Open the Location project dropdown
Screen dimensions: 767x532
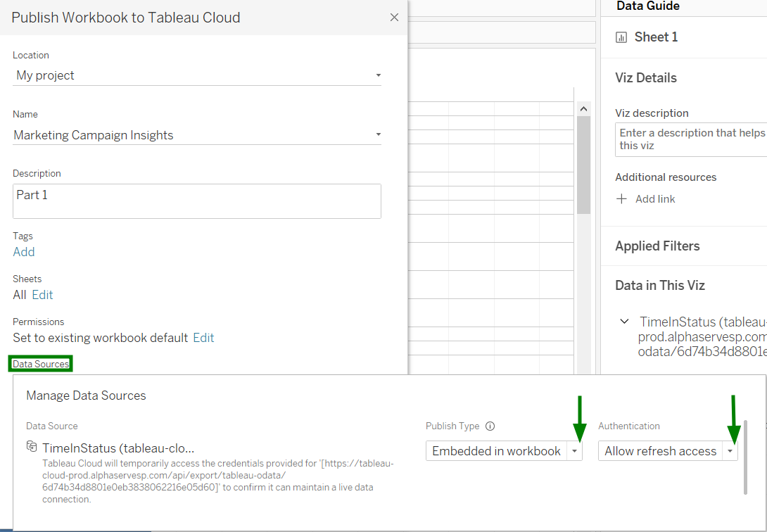(378, 75)
